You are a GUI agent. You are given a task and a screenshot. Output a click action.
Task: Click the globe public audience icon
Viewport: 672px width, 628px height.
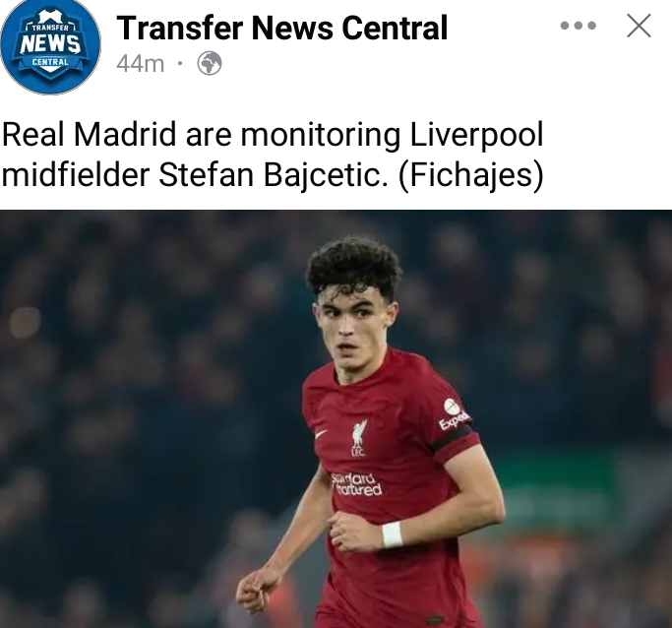tap(210, 63)
